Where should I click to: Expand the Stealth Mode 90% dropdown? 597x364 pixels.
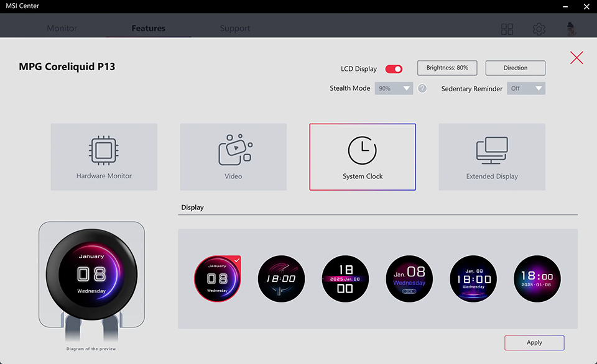click(394, 88)
